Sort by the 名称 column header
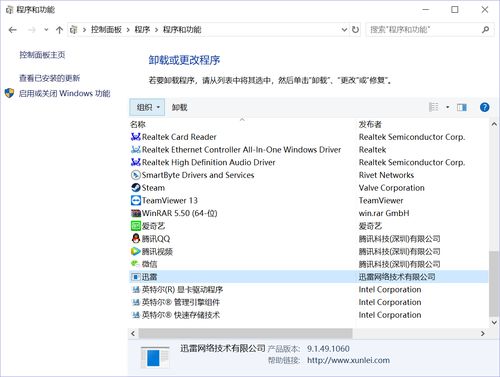 tap(138, 124)
